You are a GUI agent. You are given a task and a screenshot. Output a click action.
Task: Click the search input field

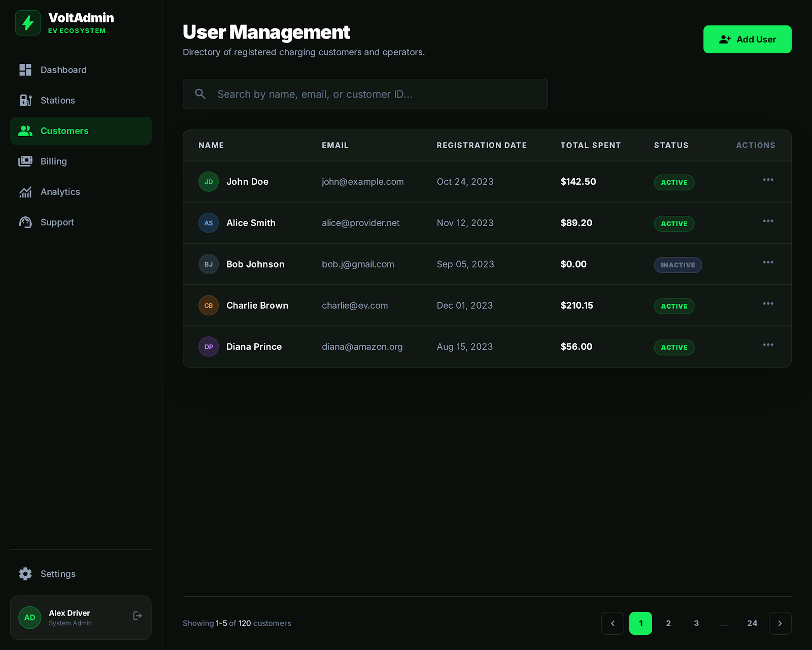(x=365, y=94)
